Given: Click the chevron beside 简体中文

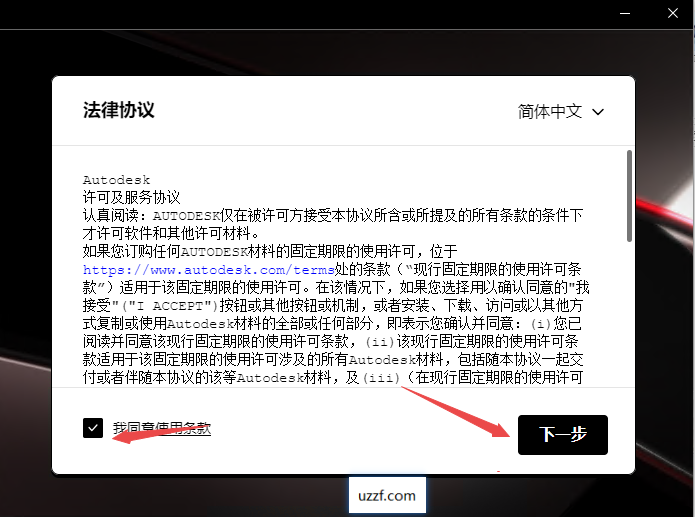Looking at the screenshot, I should click(x=599, y=112).
